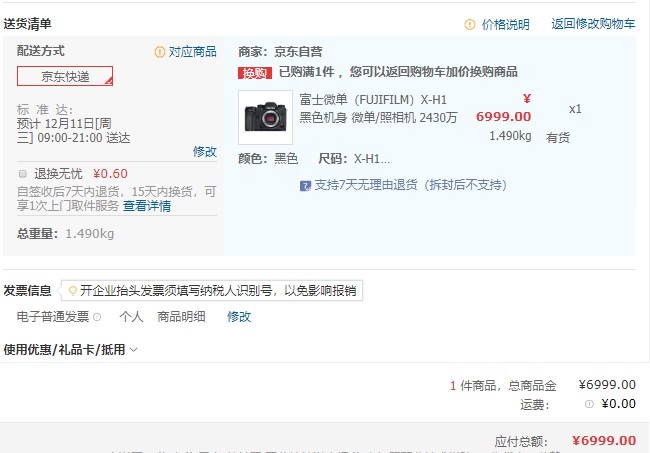Open the 价格说明 link
Viewport: 650px width, 453px height.
[x=505, y=24]
